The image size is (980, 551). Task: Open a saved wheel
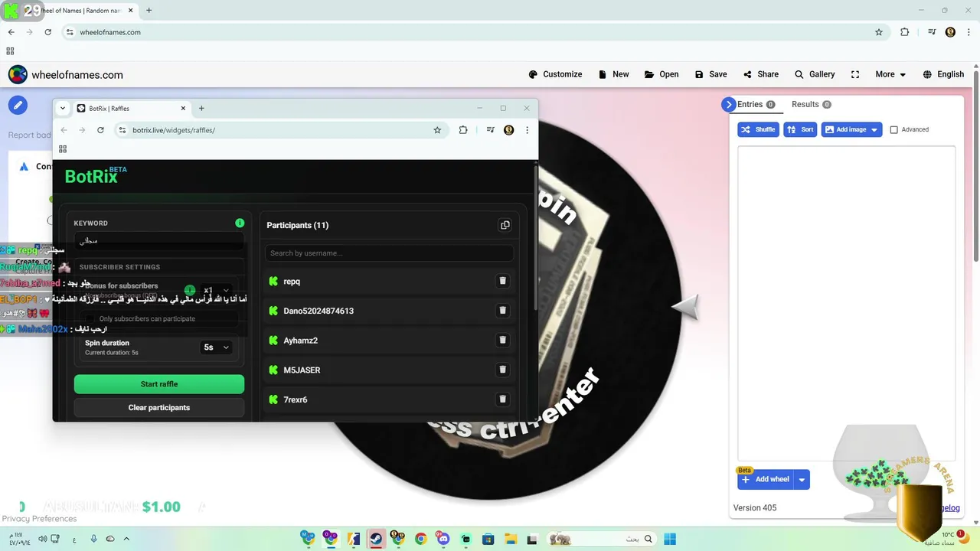point(661,74)
